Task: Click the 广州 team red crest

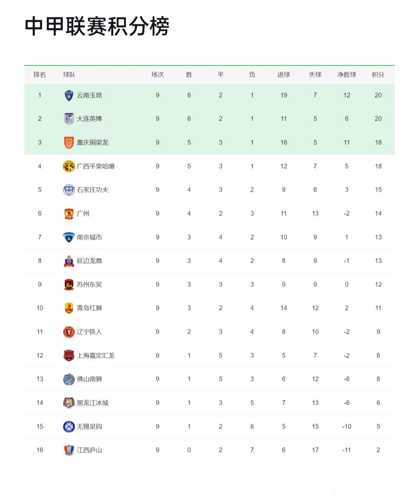Action: (69, 214)
